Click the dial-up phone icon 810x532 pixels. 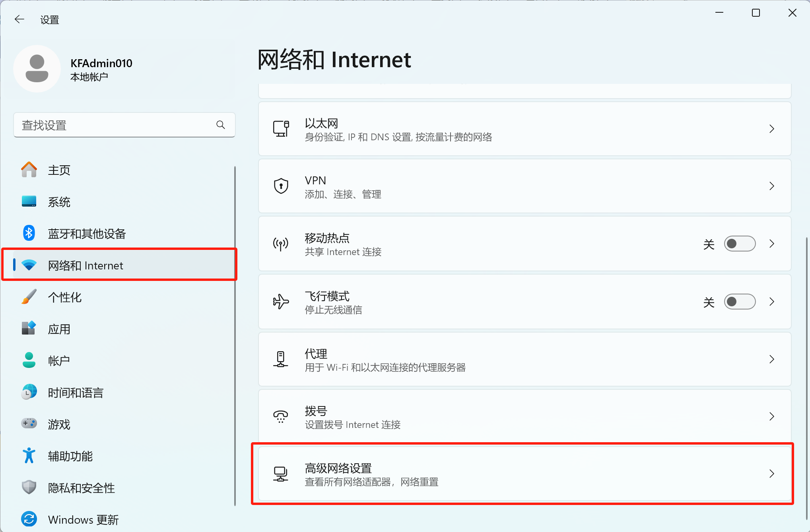point(281,416)
